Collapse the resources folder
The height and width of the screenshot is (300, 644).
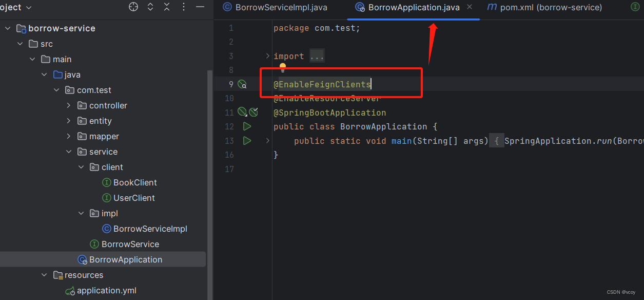[45, 275]
